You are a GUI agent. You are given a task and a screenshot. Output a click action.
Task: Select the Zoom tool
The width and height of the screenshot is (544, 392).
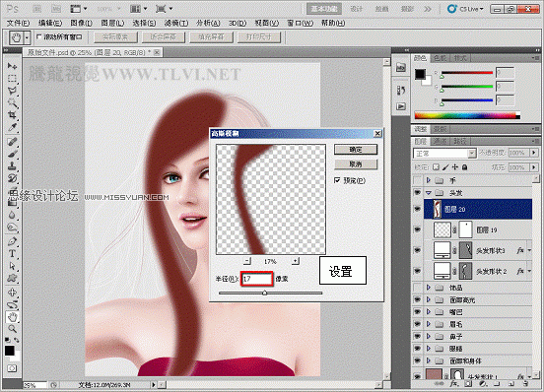12,329
